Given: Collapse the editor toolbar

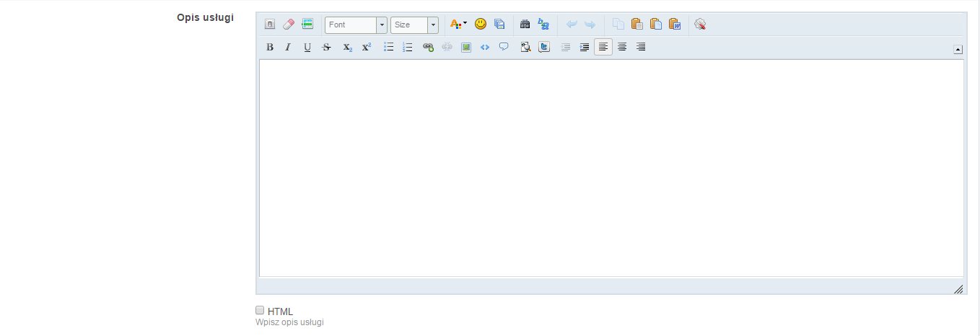Looking at the screenshot, I should click(958, 49).
